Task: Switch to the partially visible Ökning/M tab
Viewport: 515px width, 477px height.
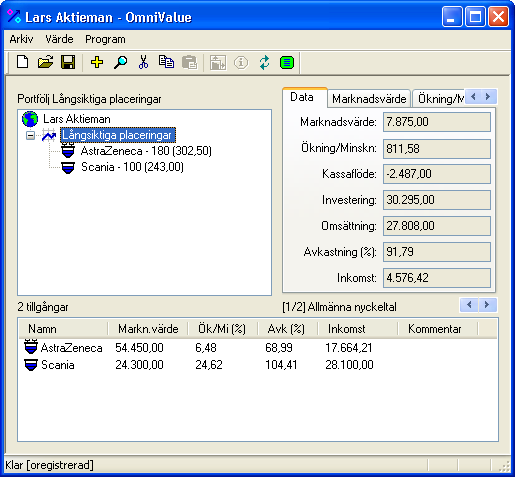Action: (x=439, y=99)
